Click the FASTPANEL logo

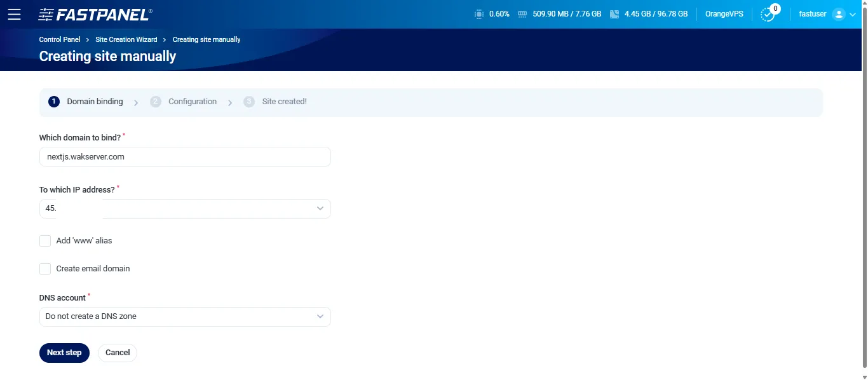coord(94,13)
